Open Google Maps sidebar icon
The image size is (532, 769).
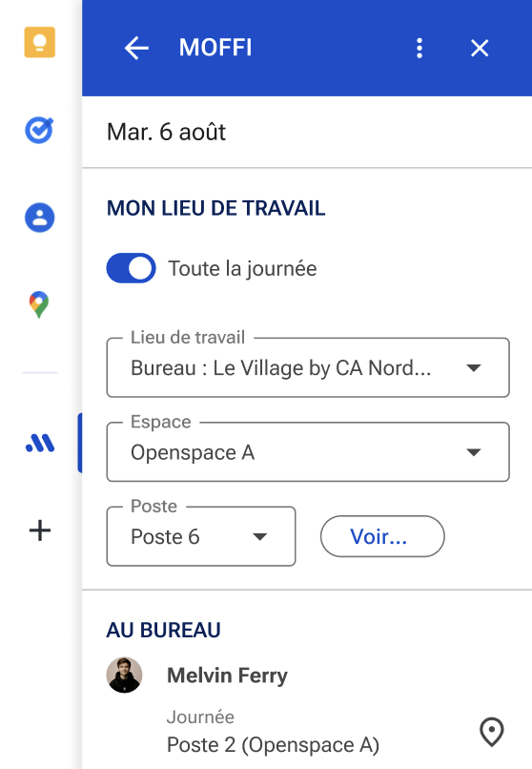click(39, 304)
